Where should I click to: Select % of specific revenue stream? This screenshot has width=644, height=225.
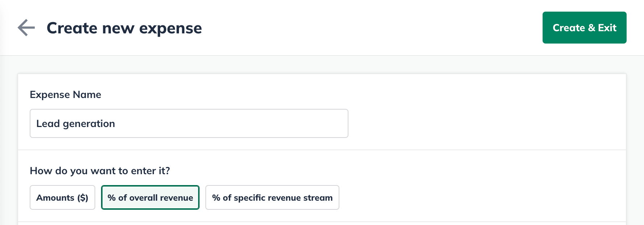coord(272,197)
